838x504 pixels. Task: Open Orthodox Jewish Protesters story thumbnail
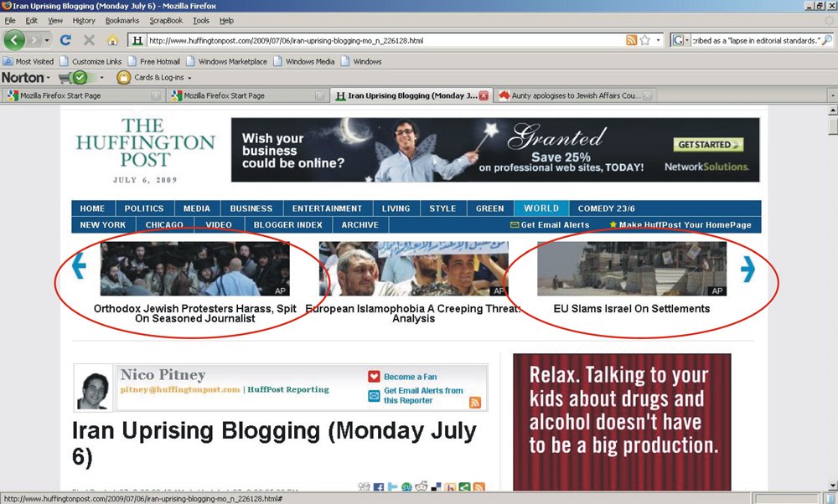click(x=195, y=269)
